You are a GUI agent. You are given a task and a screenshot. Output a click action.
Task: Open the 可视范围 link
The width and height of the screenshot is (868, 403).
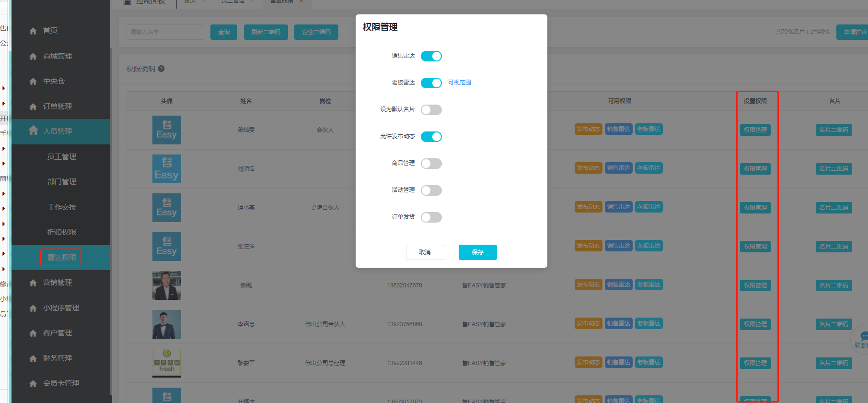point(460,83)
